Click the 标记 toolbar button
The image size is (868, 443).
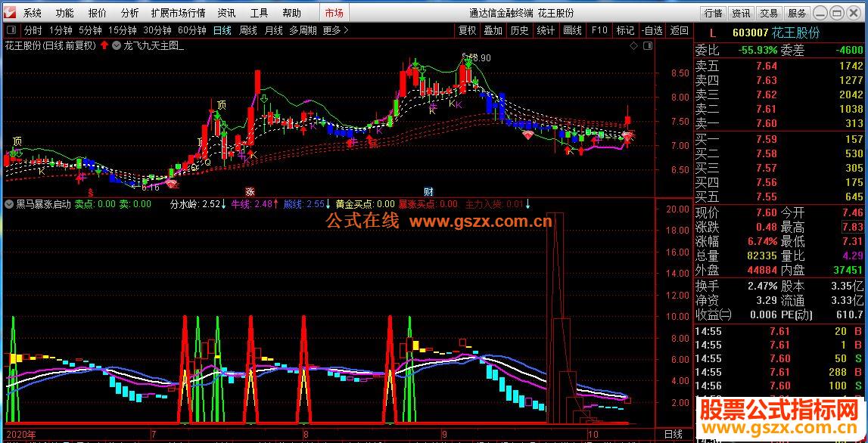coord(626,30)
